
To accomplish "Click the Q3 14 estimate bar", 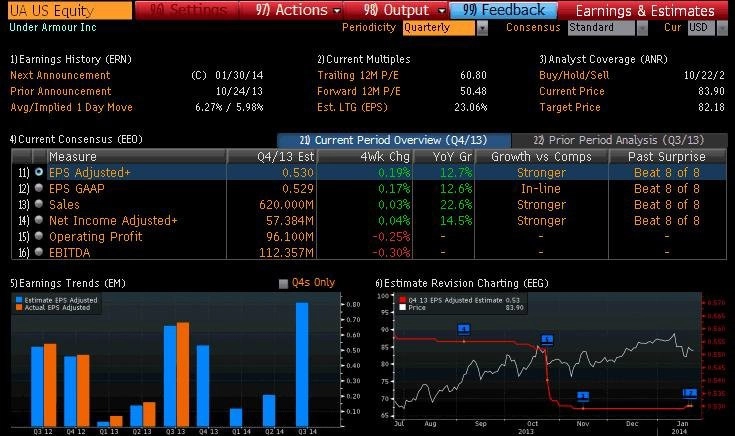I will coord(302,365).
